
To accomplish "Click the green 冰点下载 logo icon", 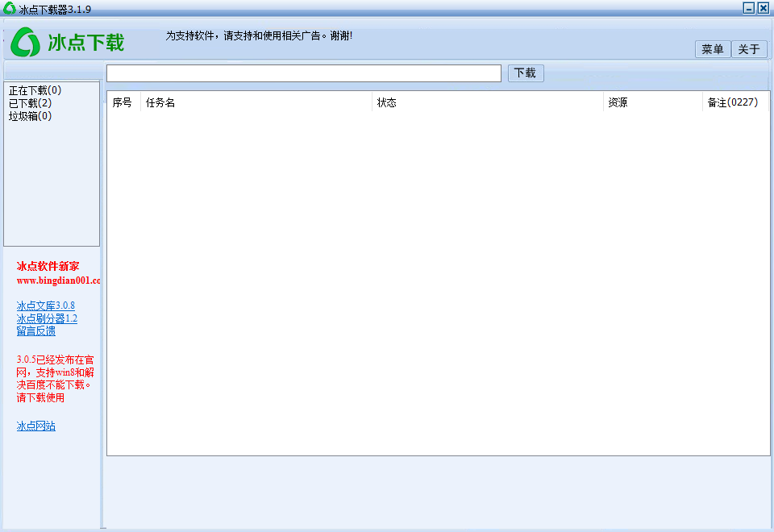I will [x=25, y=42].
